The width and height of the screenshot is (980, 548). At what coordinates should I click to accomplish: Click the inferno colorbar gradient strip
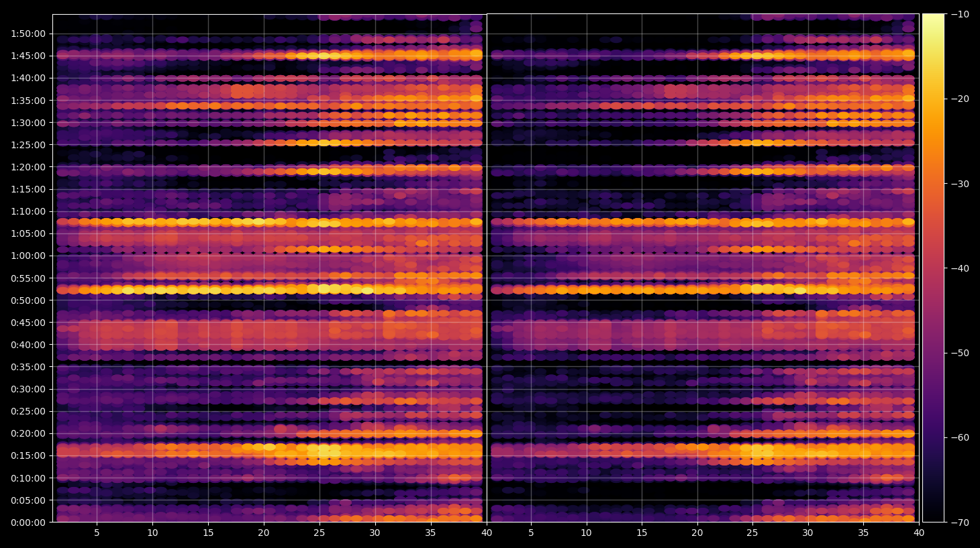click(x=933, y=268)
